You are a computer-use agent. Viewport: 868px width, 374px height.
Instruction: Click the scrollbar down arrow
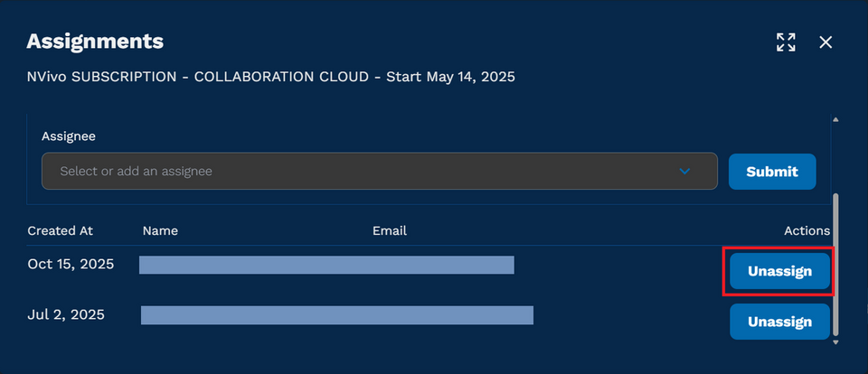[x=835, y=342]
